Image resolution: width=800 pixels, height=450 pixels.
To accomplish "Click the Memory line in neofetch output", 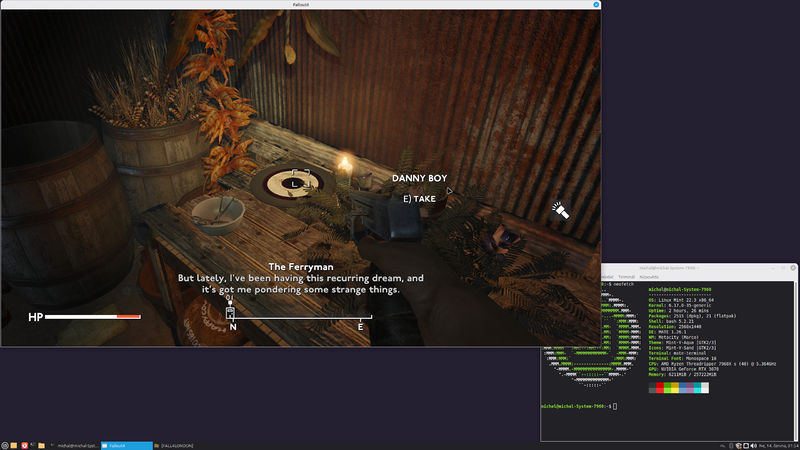I will click(x=682, y=374).
